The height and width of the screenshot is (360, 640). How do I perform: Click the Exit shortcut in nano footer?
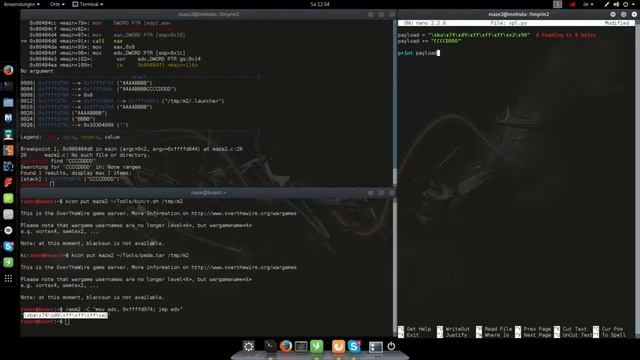[409, 335]
